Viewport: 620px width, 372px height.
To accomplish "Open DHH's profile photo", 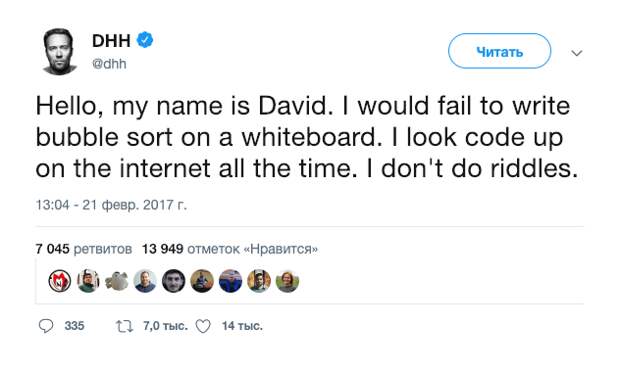I will [60, 51].
